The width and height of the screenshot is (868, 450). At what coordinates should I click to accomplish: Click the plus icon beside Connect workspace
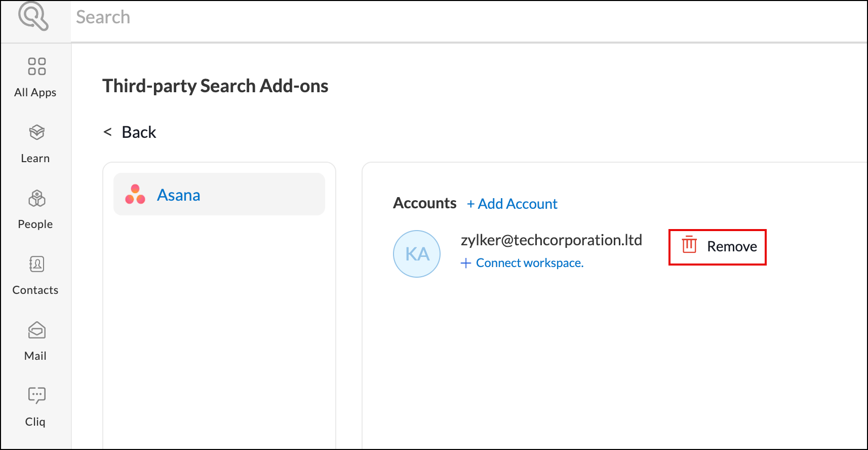tap(466, 263)
